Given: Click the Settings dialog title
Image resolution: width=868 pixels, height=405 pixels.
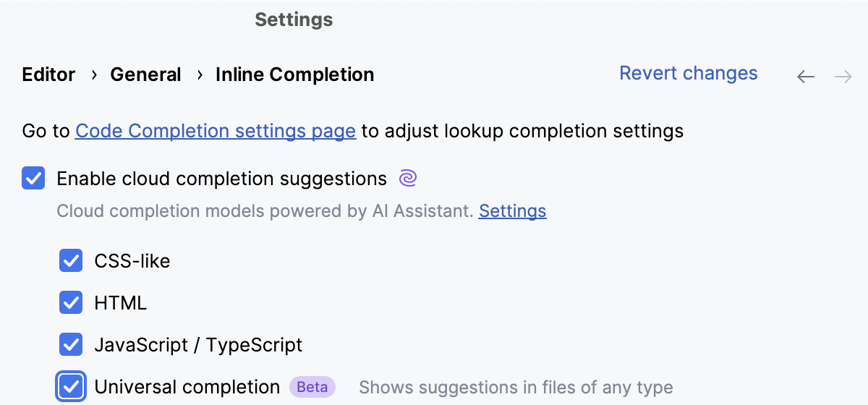Looking at the screenshot, I should tap(294, 20).
